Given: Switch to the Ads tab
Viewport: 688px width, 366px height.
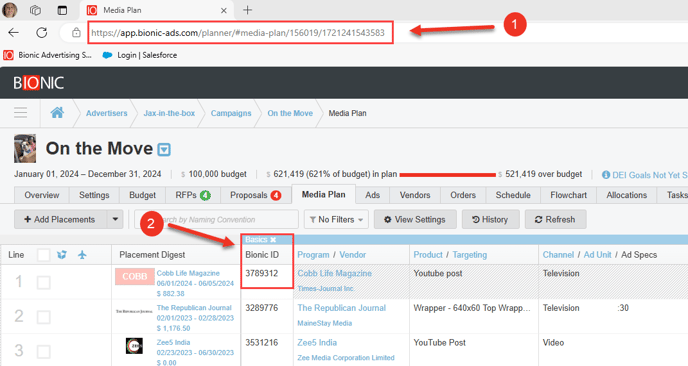Looking at the screenshot, I should pos(373,195).
